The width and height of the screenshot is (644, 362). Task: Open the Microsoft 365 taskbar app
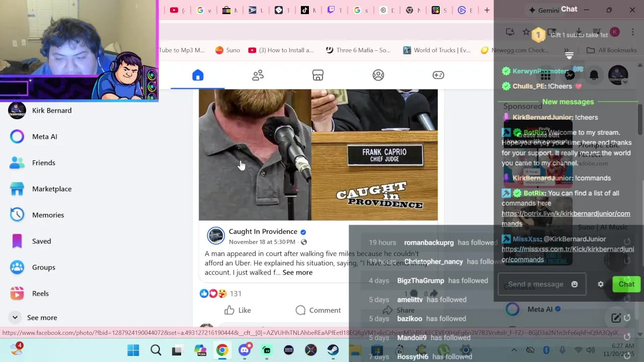[x=200, y=350]
